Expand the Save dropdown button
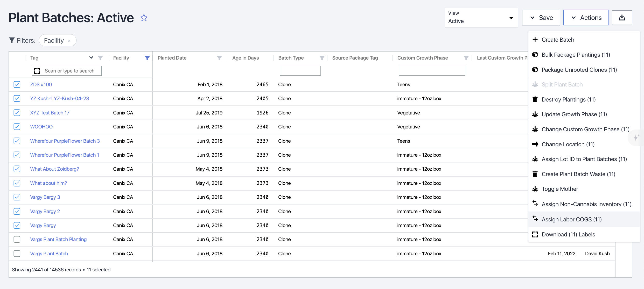Image resolution: width=644 pixels, height=289 pixels. (x=541, y=18)
